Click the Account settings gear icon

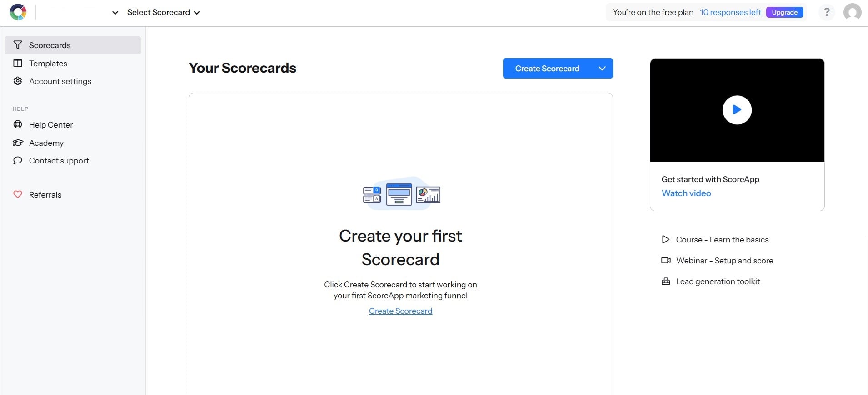pos(18,81)
